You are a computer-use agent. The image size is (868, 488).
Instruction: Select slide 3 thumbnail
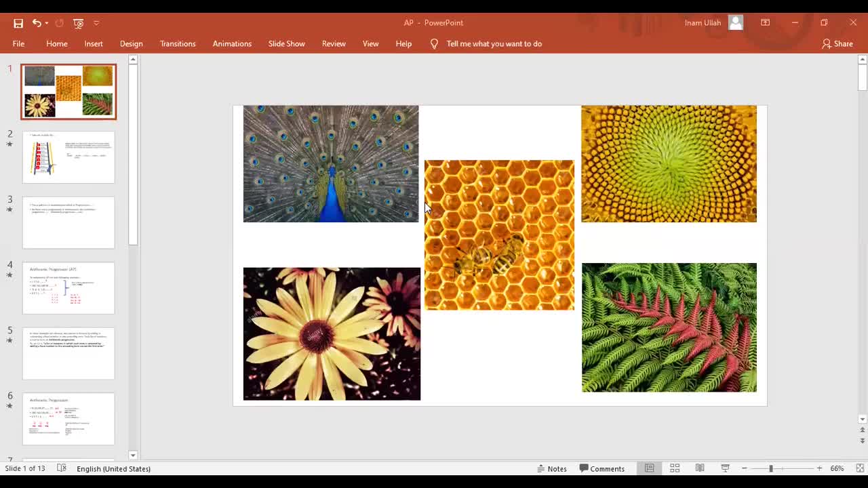tap(68, 222)
